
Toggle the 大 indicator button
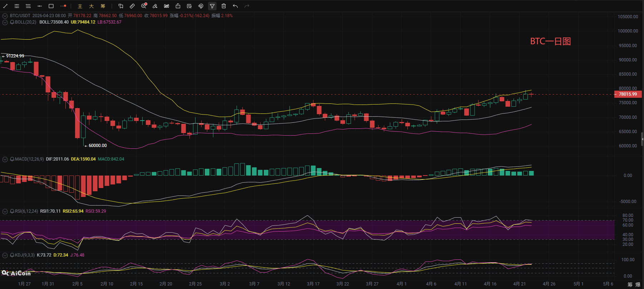coord(91,6)
